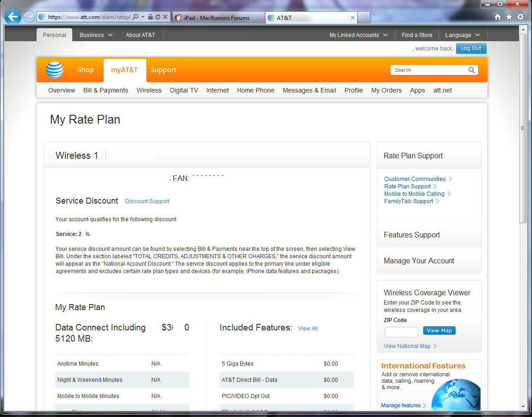Select the myAT&T tab
The width and height of the screenshot is (532, 417).
(x=125, y=70)
